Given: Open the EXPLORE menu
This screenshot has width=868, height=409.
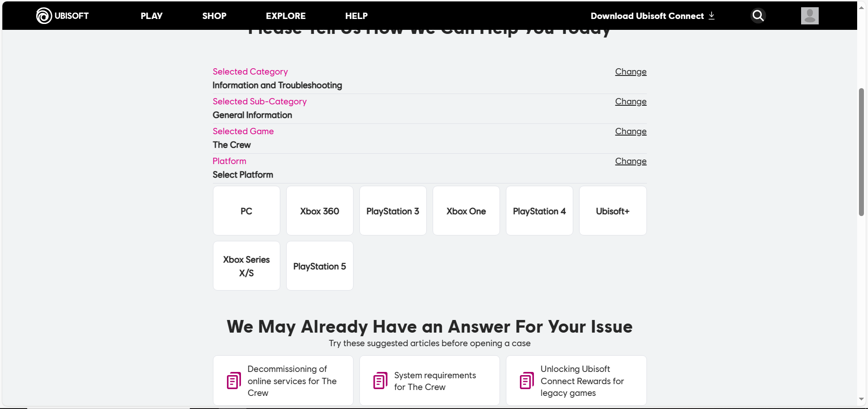Looking at the screenshot, I should coord(286,16).
